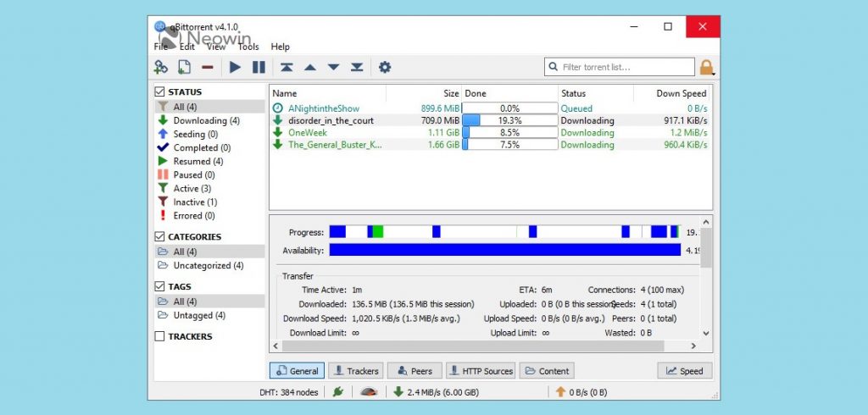Switch to the Trackers tab
Viewport: 868px width, 415px height.
pos(355,371)
